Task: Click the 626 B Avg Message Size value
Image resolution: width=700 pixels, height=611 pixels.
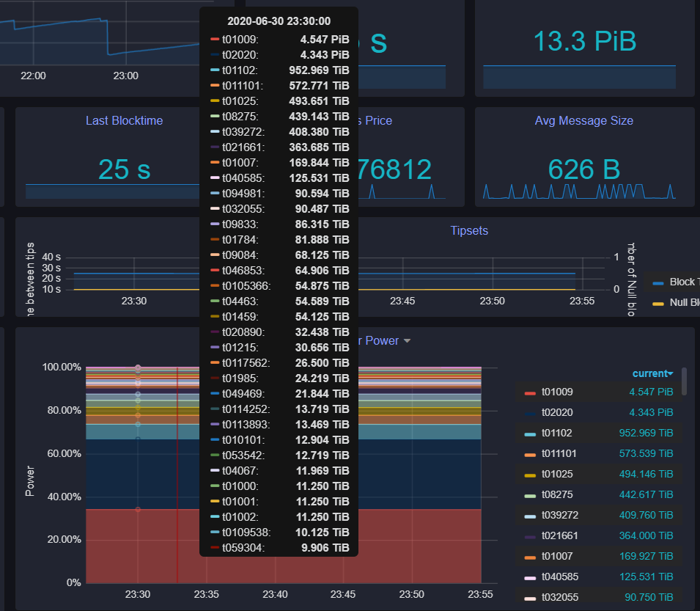Action: click(583, 169)
